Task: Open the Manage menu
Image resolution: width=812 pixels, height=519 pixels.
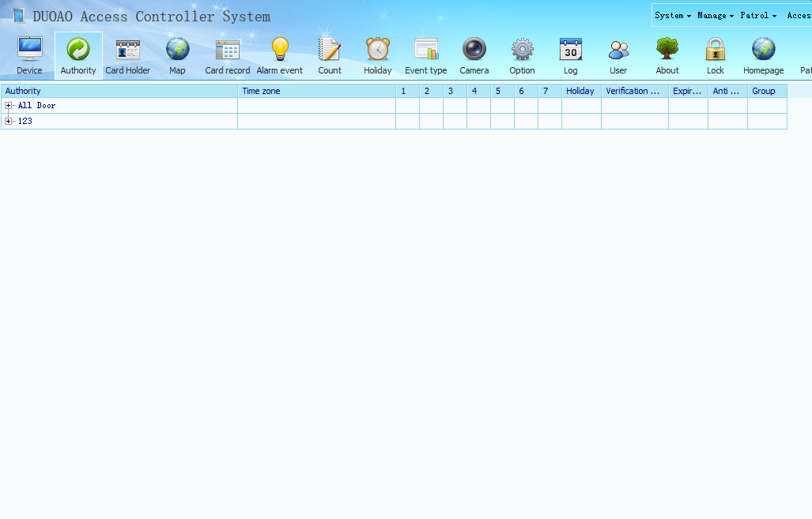Action: pyautogui.click(x=715, y=16)
